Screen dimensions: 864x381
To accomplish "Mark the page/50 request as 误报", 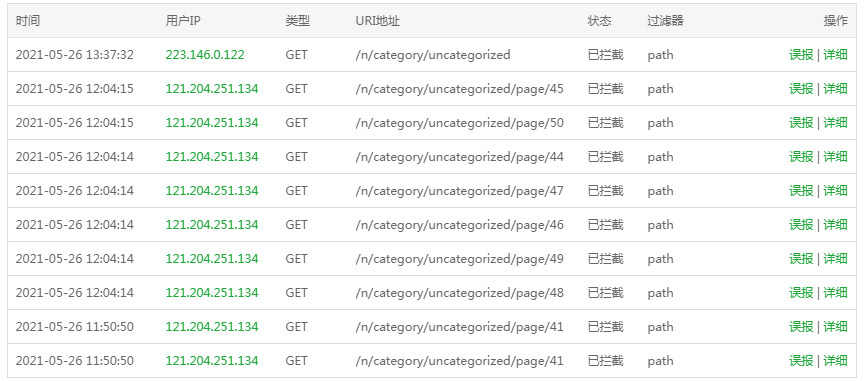I will click(801, 123).
